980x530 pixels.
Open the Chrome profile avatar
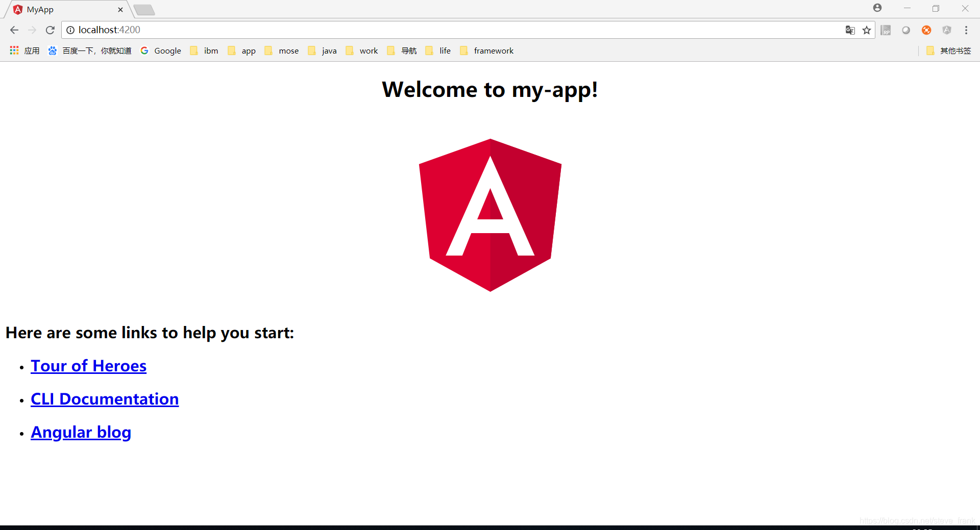click(x=877, y=8)
